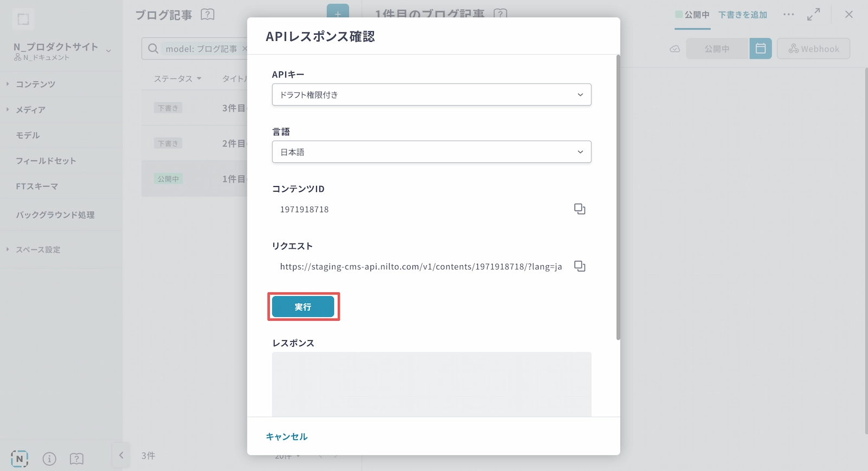This screenshot has width=868, height=471.
Task: Open the 言語 dropdown showing 日本語
Action: pos(431,152)
